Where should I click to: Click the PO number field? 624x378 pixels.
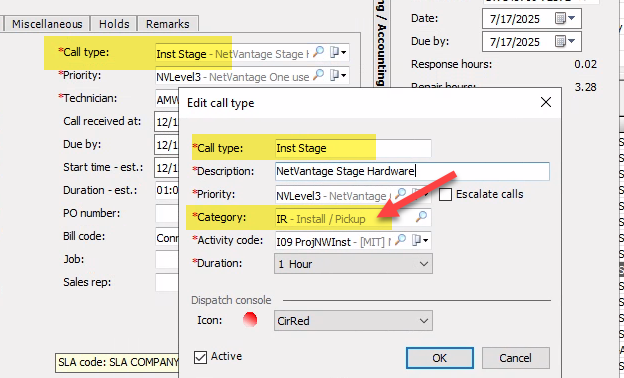167,214
